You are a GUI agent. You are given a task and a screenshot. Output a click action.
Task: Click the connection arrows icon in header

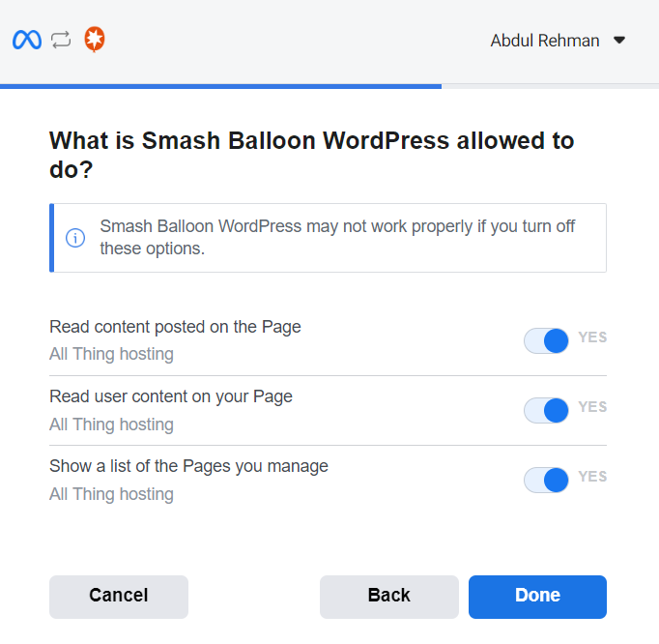61,41
